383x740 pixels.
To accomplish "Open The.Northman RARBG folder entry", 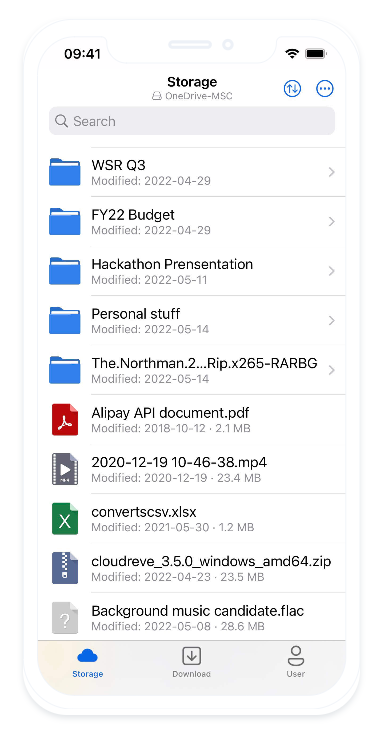I will point(197,370).
